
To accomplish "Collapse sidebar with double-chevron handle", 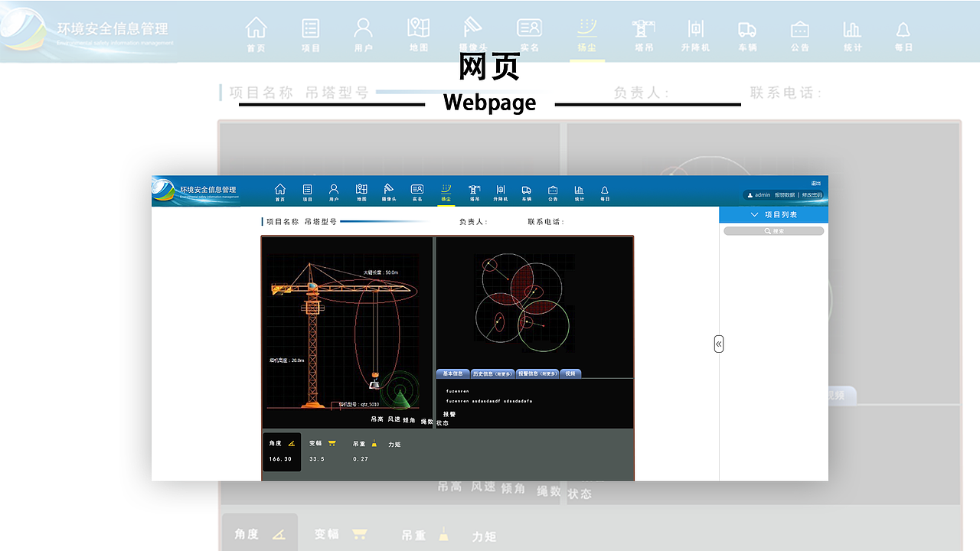I will [x=719, y=344].
